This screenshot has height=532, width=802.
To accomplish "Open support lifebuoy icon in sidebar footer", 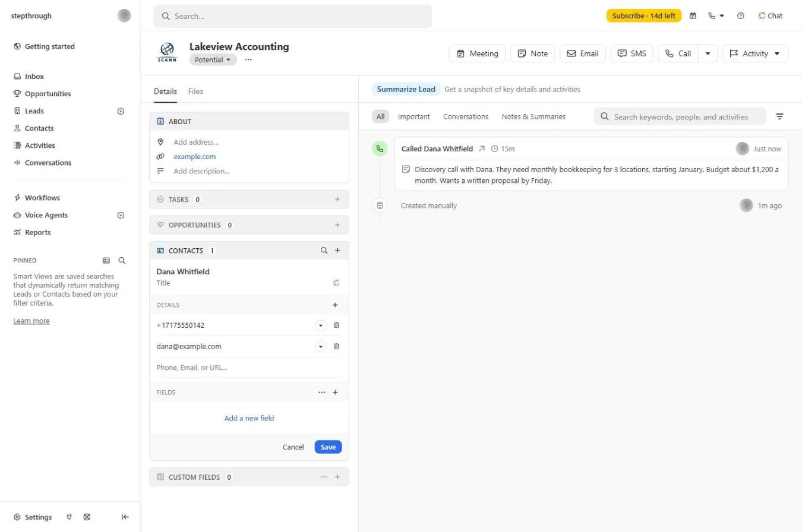I will pyautogui.click(x=87, y=517).
